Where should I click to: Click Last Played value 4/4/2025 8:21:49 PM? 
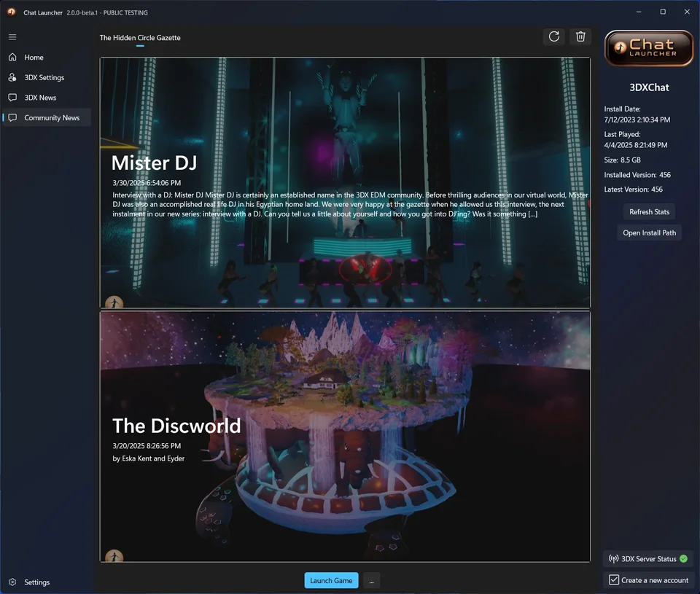(636, 145)
